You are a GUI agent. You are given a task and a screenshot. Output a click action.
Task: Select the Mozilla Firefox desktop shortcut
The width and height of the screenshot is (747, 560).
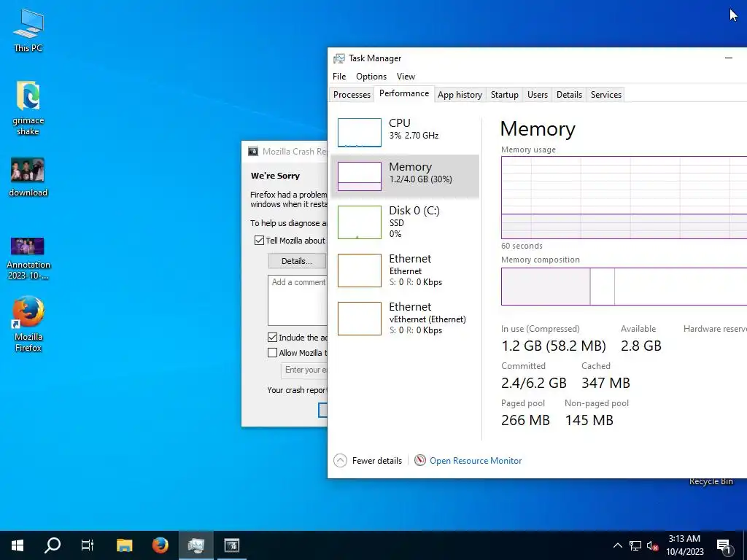point(28,324)
